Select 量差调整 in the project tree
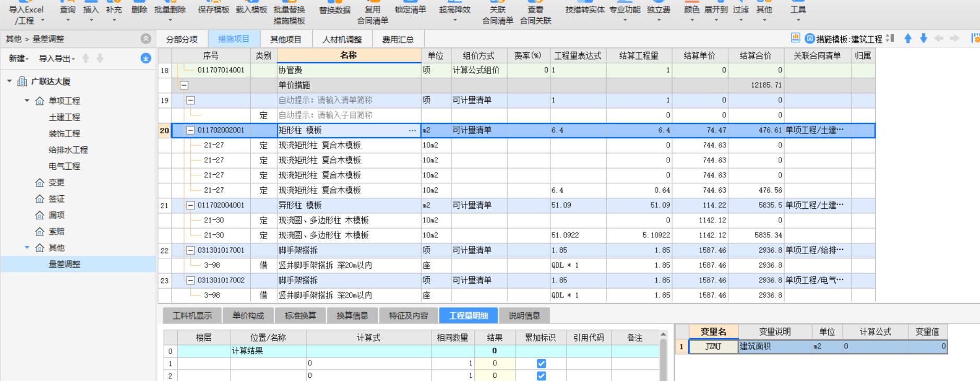The image size is (980, 381). point(65,264)
